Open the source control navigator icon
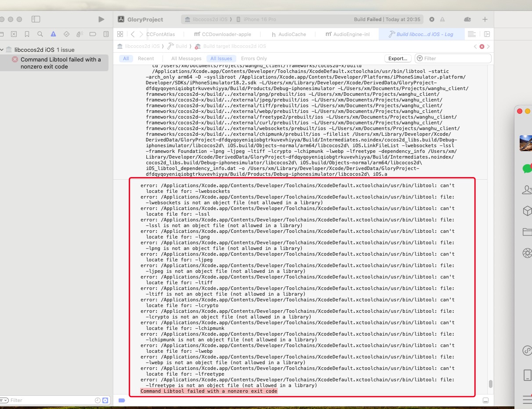This screenshot has height=409, width=532. 14,34
